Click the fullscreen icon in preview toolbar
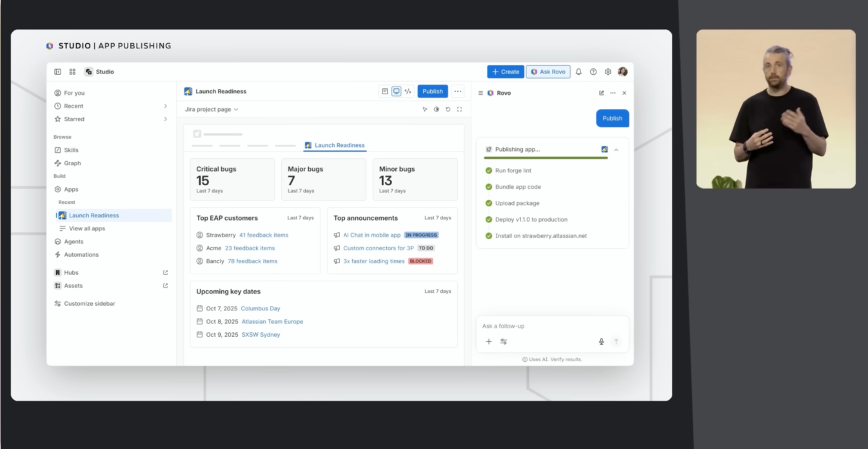Image resolution: width=868 pixels, height=449 pixels. tap(459, 110)
